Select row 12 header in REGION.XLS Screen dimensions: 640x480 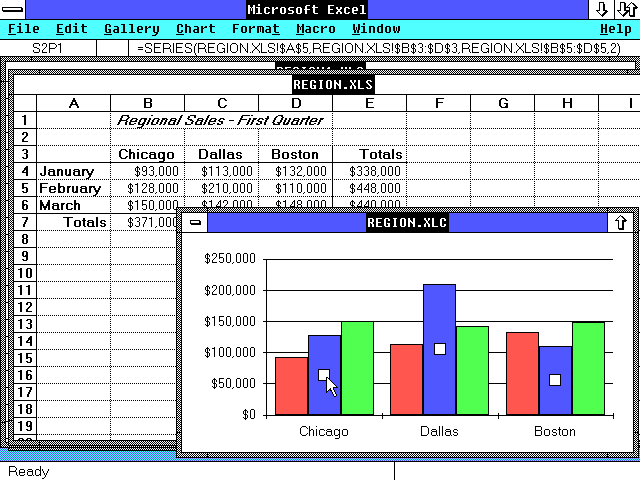pos(25,307)
